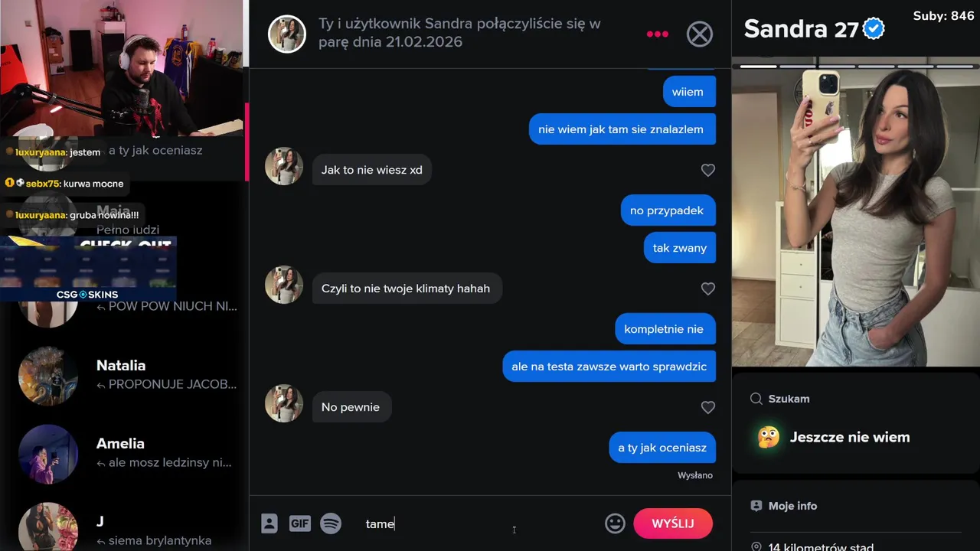Click the photo progress indicator bar
Viewport: 980px width, 551px height.
coord(856,67)
